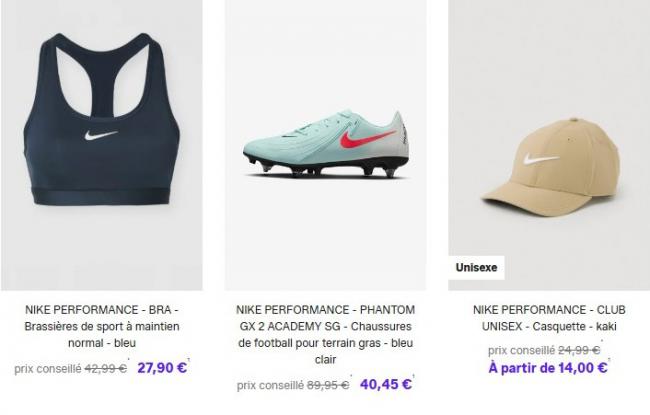Open the Phantom GX 2 Academy SG title
650x415 pixels.
325,335
